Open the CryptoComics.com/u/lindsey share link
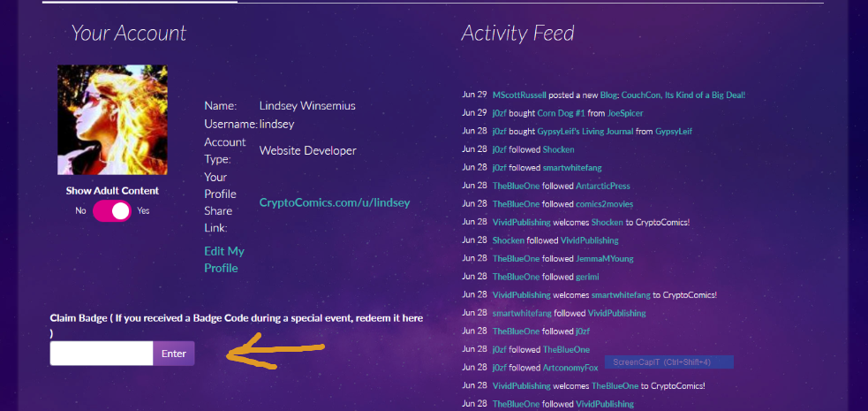Viewport: 868px width, 411px height. click(x=335, y=202)
